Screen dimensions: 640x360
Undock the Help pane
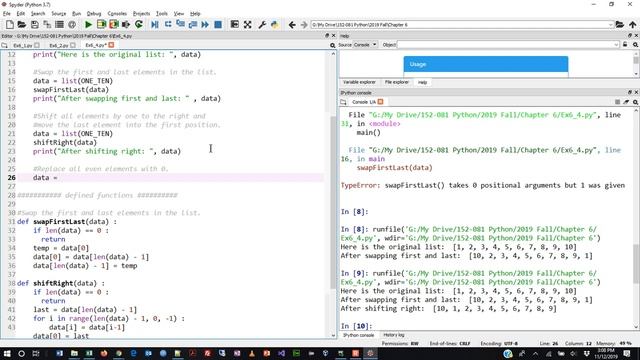coord(630,36)
